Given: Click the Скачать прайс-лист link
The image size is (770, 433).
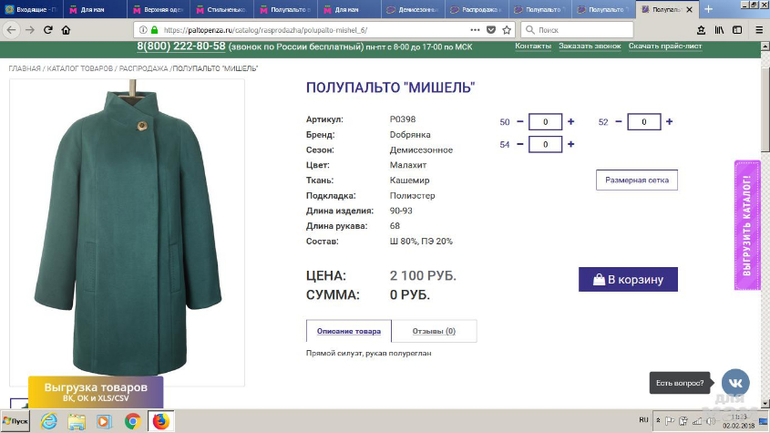Looking at the screenshot, I should point(665,46).
